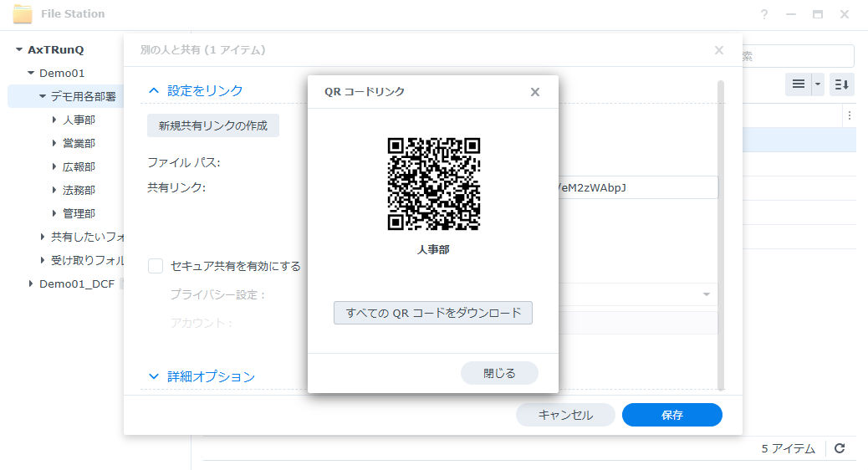Collapse the Demo01 tree node
The width and height of the screenshot is (868, 470).
coord(31,73)
